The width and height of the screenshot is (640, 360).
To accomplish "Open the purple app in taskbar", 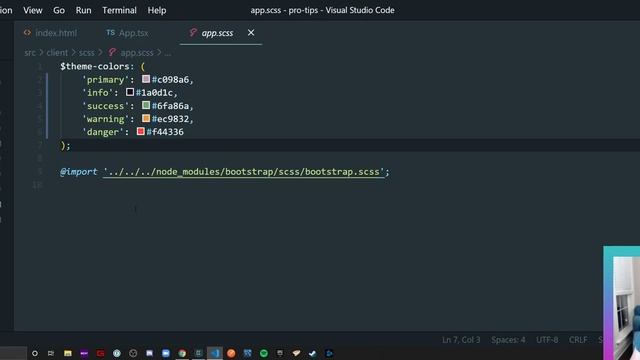I will (84, 353).
